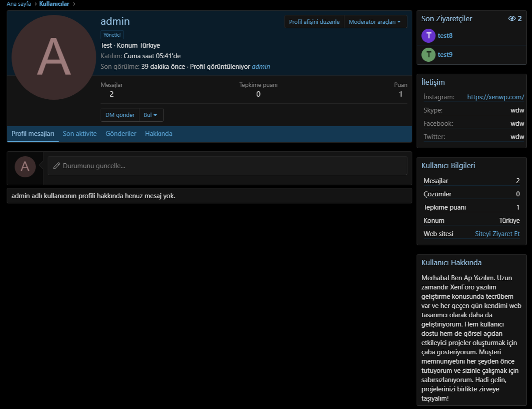
Task: Open the Son aktivite tab
Action: pyautogui.click(x=80, y=134)
